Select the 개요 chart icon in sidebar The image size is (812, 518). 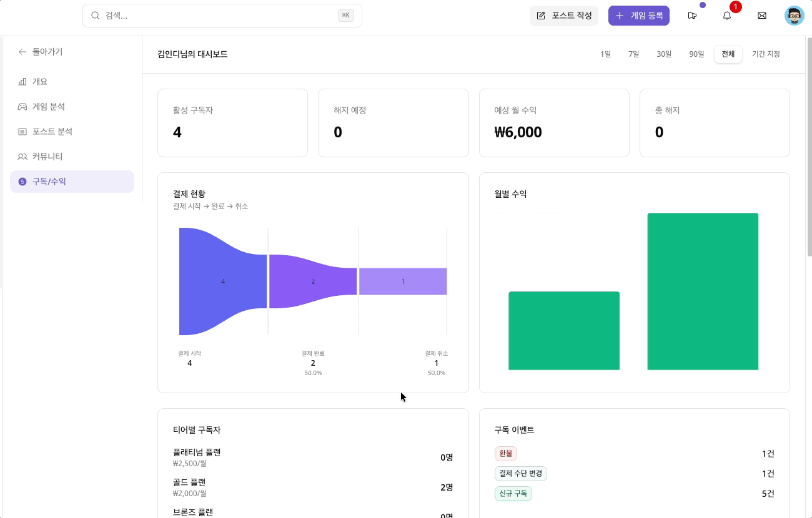coord(22,82)
